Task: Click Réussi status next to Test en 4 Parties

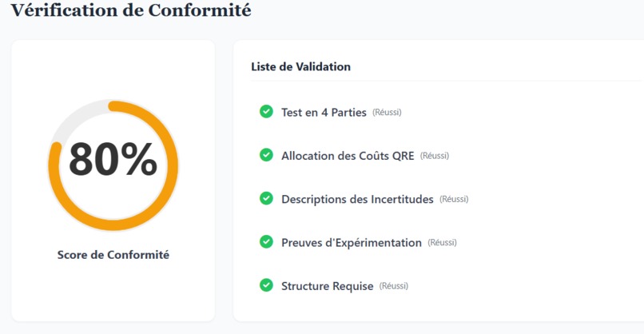Action: (x=387, y=112)
